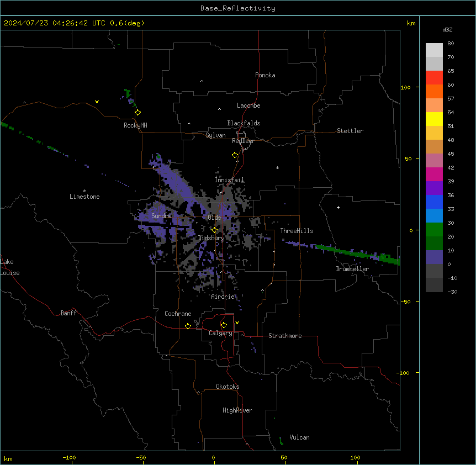Click the yellow diamond marker above Calgary
This screenshot has width=476, height=465.
point(224,325)
